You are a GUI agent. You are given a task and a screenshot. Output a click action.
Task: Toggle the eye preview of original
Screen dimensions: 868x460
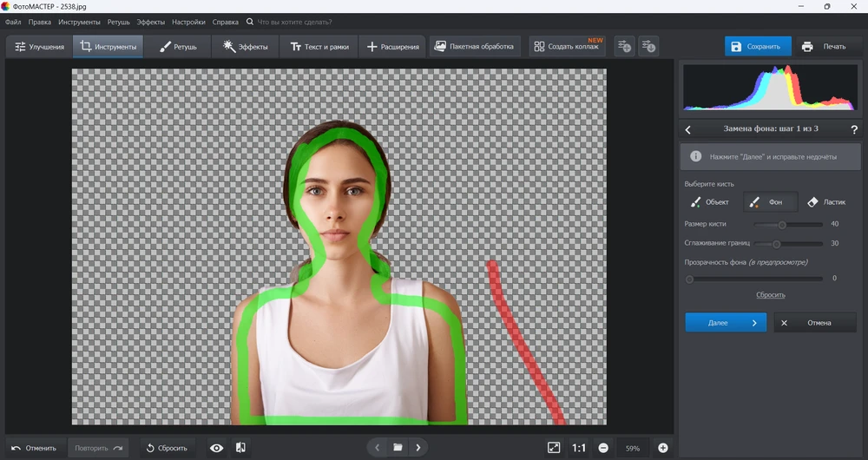pyautogui.click(x=217, y=448)
